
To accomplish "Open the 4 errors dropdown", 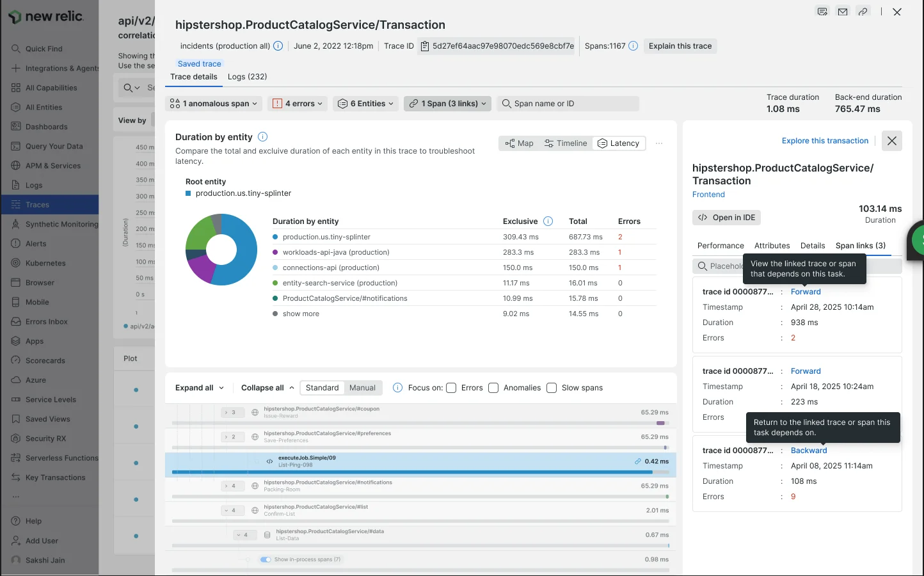I will (298, 104).
